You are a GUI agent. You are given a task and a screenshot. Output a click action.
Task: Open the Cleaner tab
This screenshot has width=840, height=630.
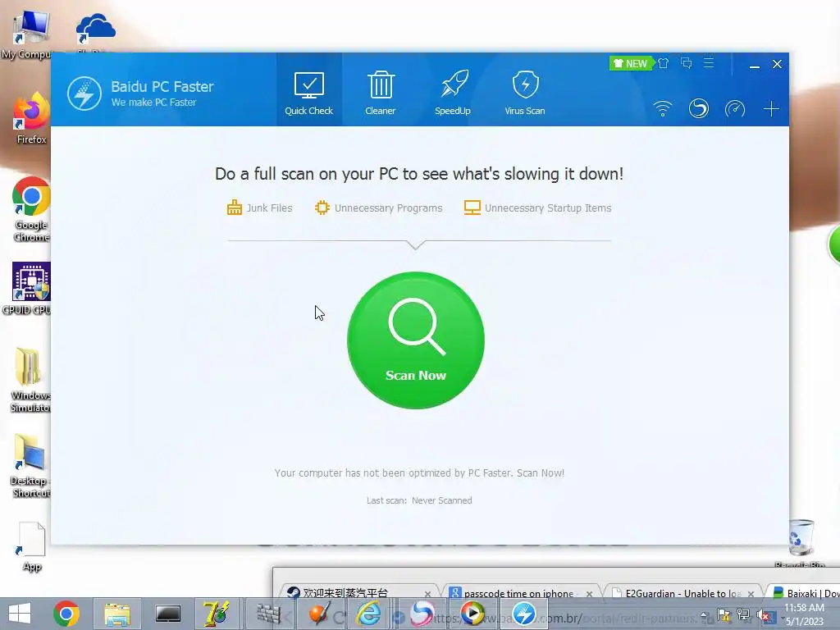coord(381,92)
